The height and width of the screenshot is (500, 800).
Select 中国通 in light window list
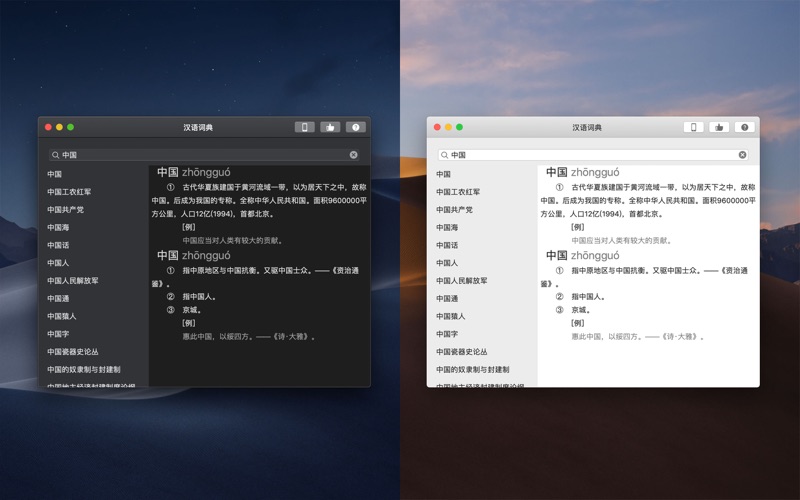point(447,298)
